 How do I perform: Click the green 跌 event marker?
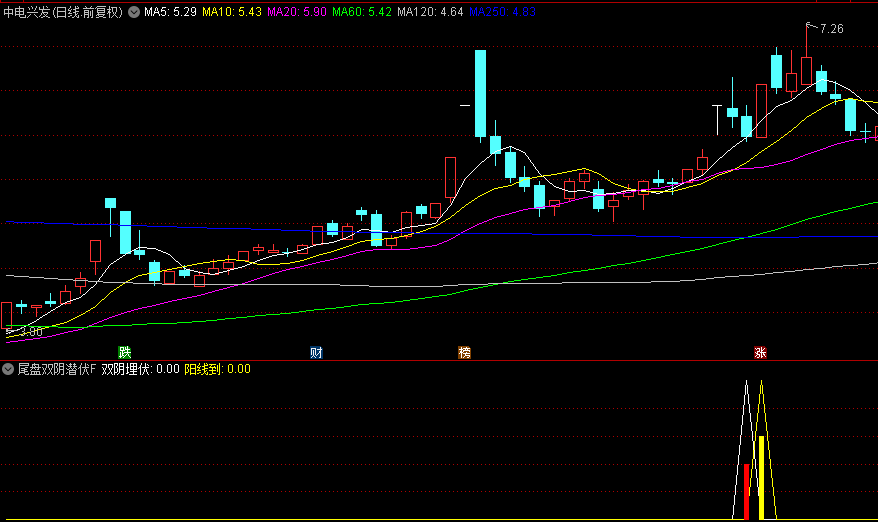point(125,352)
